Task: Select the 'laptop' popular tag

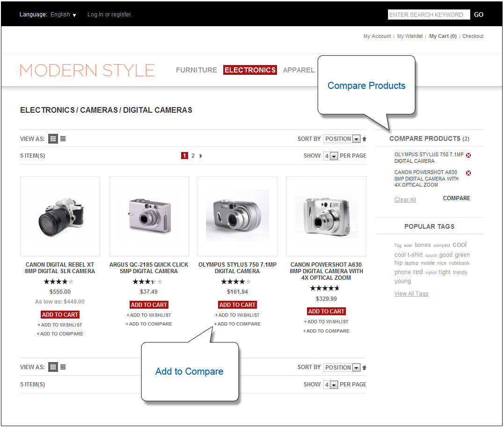Action: (411, 263)
